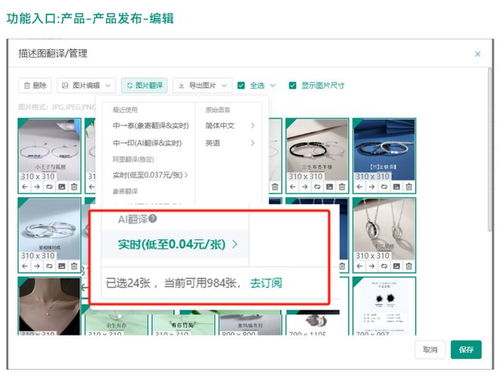Move the blue-background bracelet image right
The width and height of the screenshot is (500, 375).
372,187
